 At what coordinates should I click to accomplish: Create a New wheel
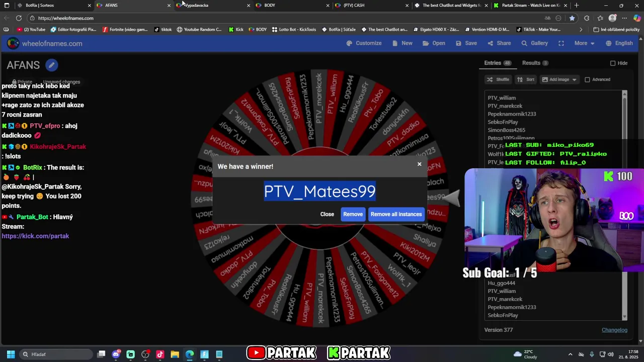[x=402, y=43]
